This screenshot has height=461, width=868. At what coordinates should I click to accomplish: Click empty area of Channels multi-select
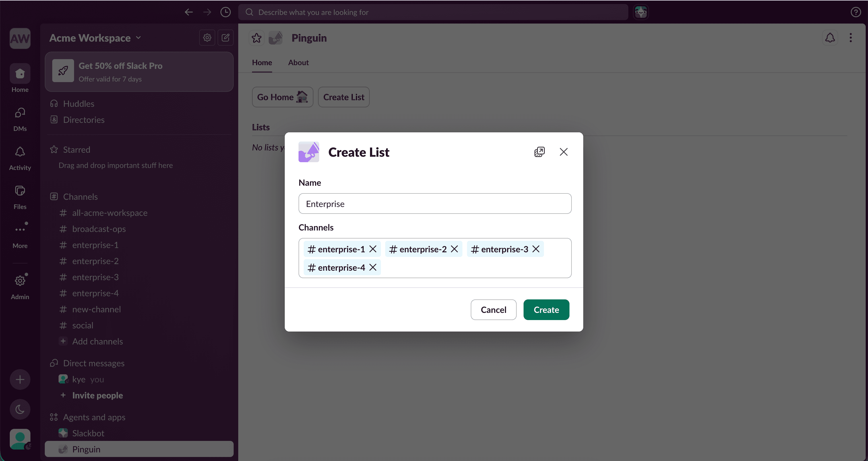(475, 267)
